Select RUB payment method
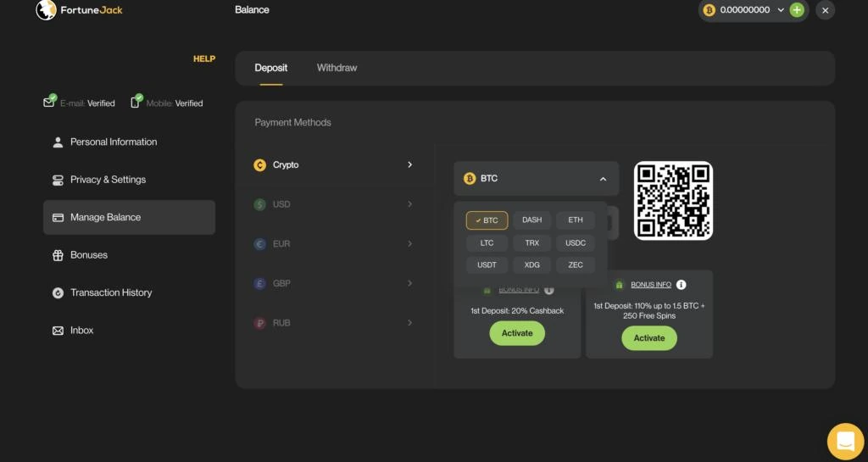 coord(334,323)
